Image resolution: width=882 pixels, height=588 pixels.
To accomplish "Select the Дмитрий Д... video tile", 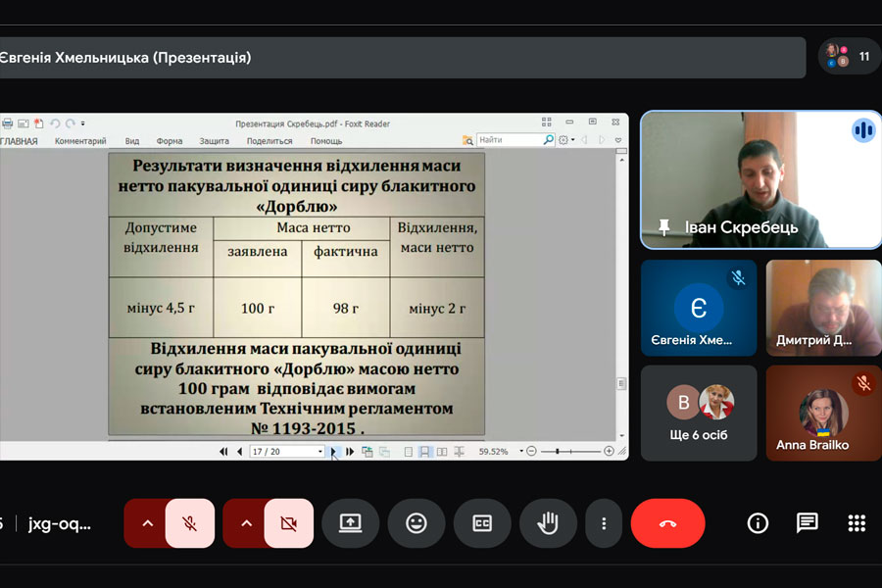I will (823, 307).
